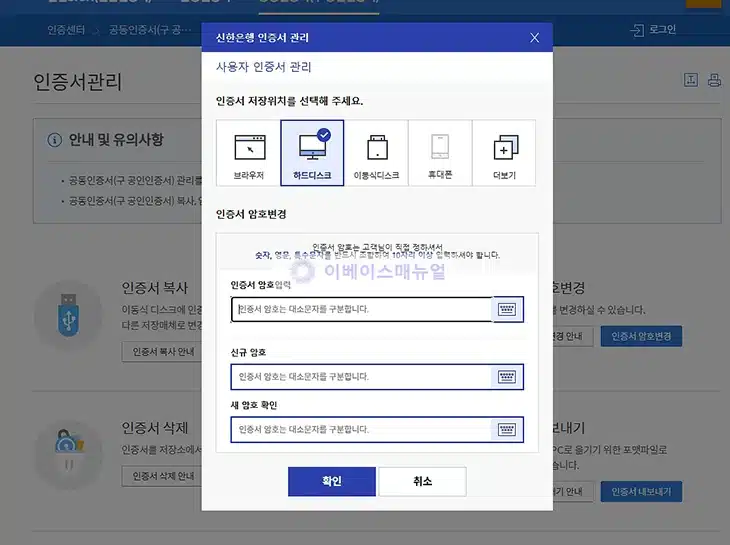Screen dimensions: 730x545
Task: Click the USB 인증서 복사 icon
Action: [x=68, y=315]
